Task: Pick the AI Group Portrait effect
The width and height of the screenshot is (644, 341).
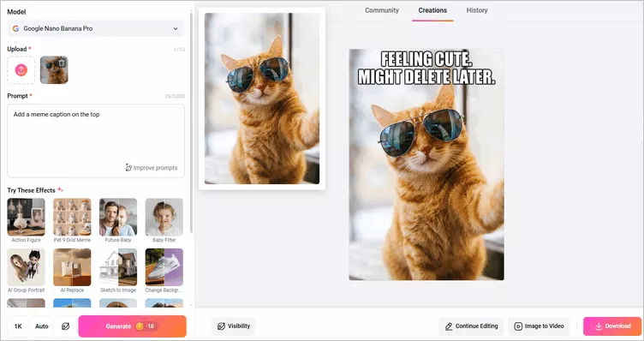Action: click(x=27, y=267)
